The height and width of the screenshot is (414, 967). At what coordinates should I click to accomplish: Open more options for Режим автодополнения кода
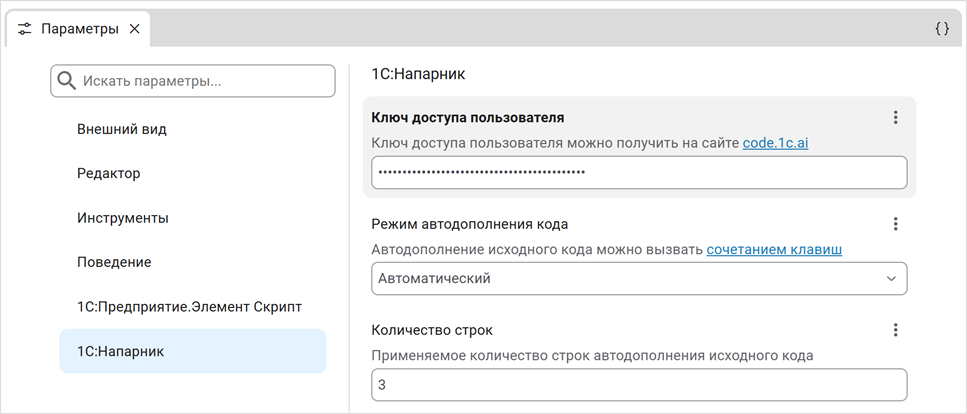[896, 224]
